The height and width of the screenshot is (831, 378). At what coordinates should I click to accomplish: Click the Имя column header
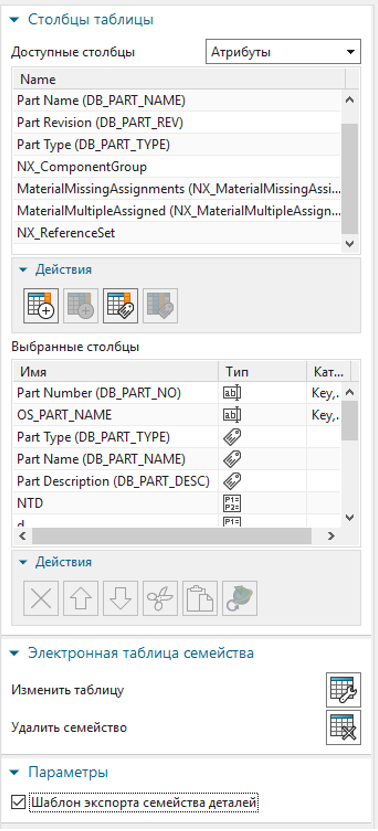[115, 372]
